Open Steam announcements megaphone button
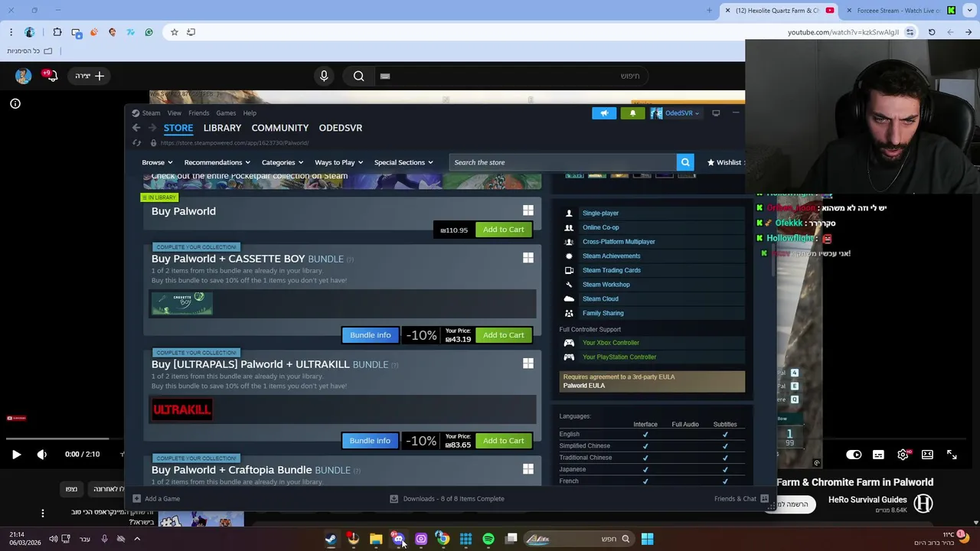 pyautogui.click(x=604, y=113)
